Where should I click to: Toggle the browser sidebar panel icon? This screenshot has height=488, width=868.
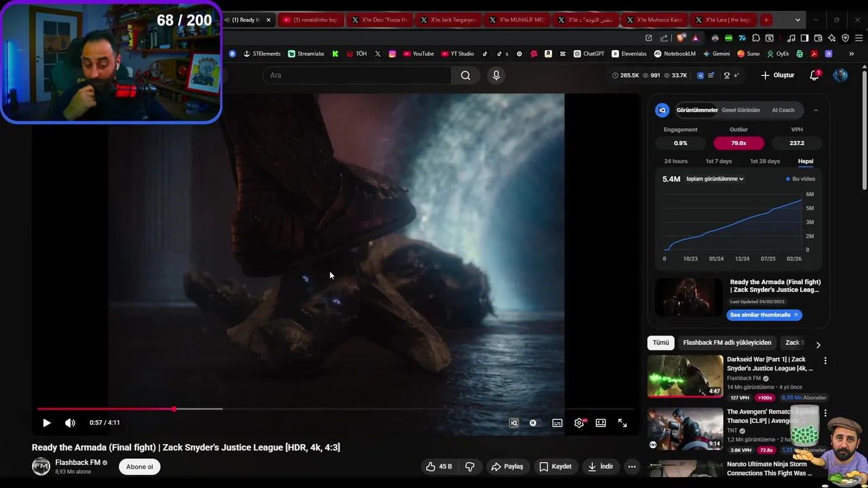804,38
